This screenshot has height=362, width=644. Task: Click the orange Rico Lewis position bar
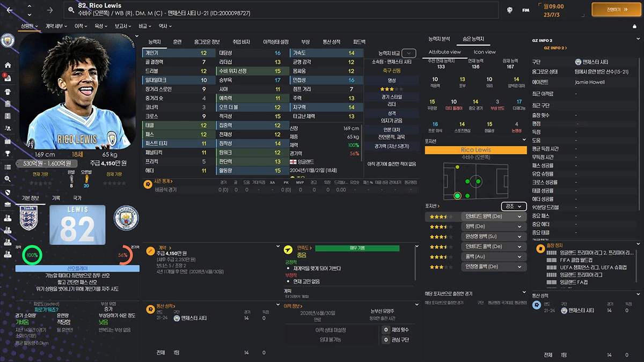tap(475, 150)
